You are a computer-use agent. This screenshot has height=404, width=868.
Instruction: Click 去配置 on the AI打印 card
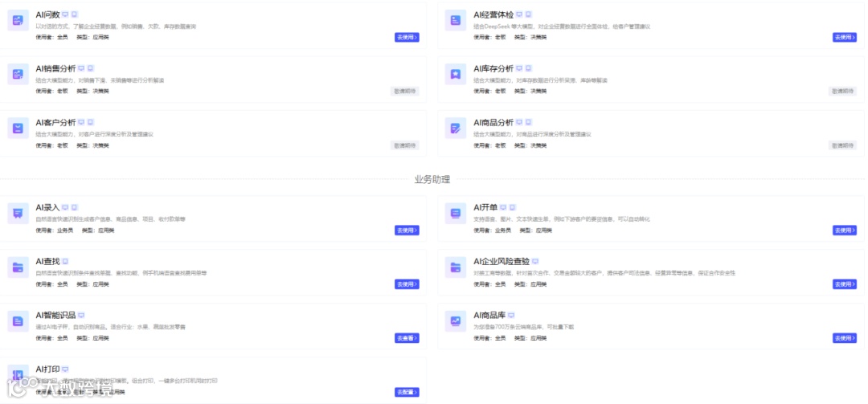coord(407,392)
